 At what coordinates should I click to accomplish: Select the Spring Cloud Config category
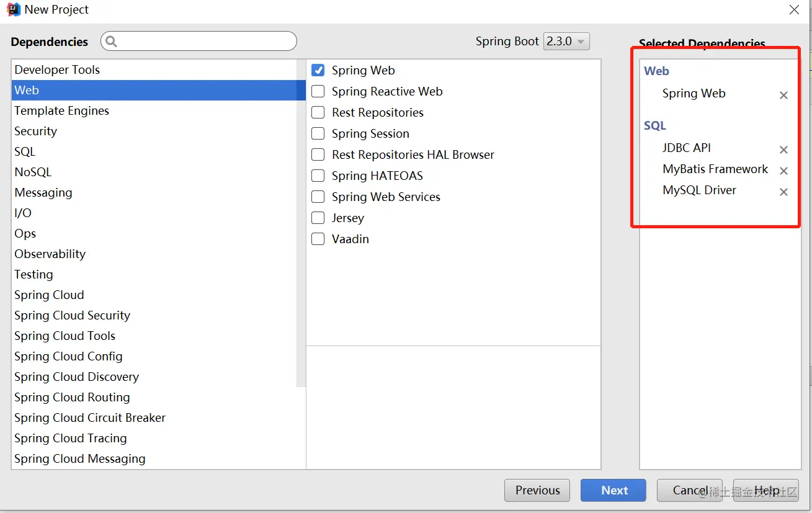point(154,356)
